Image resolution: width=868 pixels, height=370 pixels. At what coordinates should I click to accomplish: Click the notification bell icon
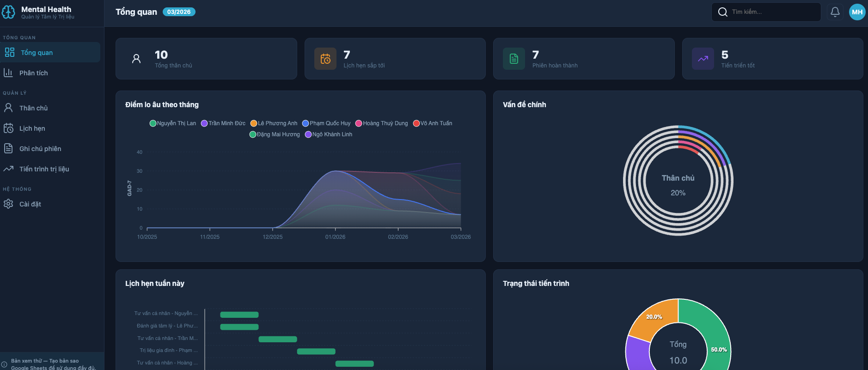(835, 12)
